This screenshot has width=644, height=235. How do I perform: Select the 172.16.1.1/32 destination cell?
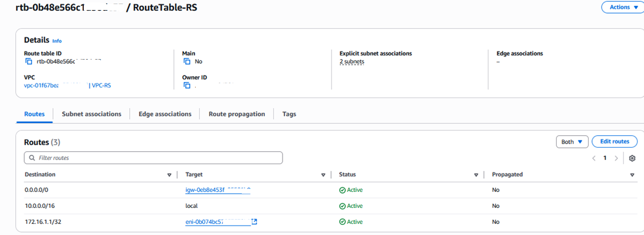[43, 222]
